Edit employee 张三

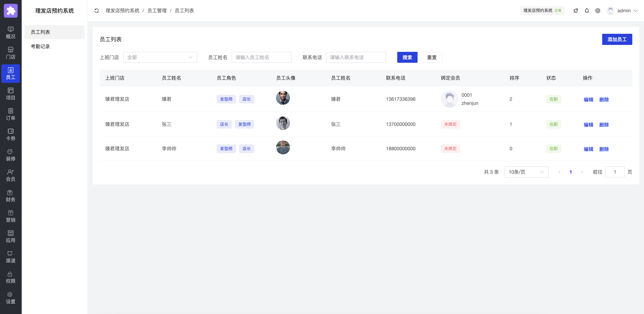588,125
